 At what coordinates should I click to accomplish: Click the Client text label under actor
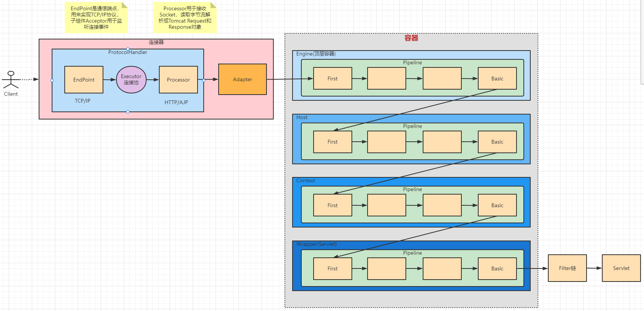pyautogui.click(x=11, y=94)
